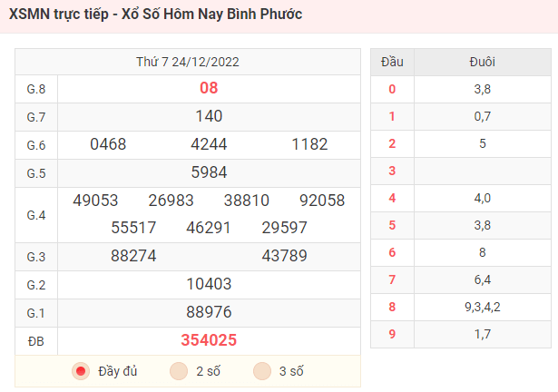Click the "Đuôi" column header

coord(482,62)
